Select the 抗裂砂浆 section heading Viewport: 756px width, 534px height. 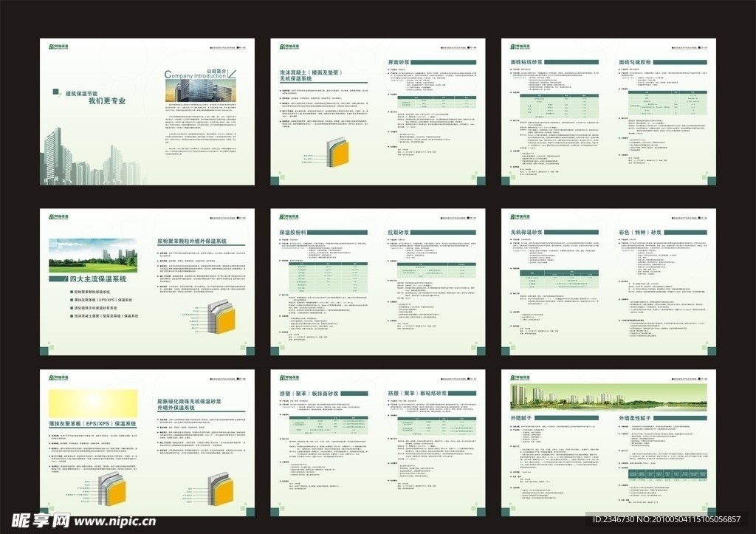point(399,233)
